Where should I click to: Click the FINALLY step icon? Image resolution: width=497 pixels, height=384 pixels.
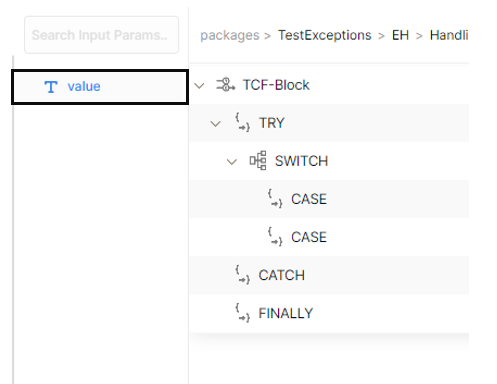pos(242,313)
